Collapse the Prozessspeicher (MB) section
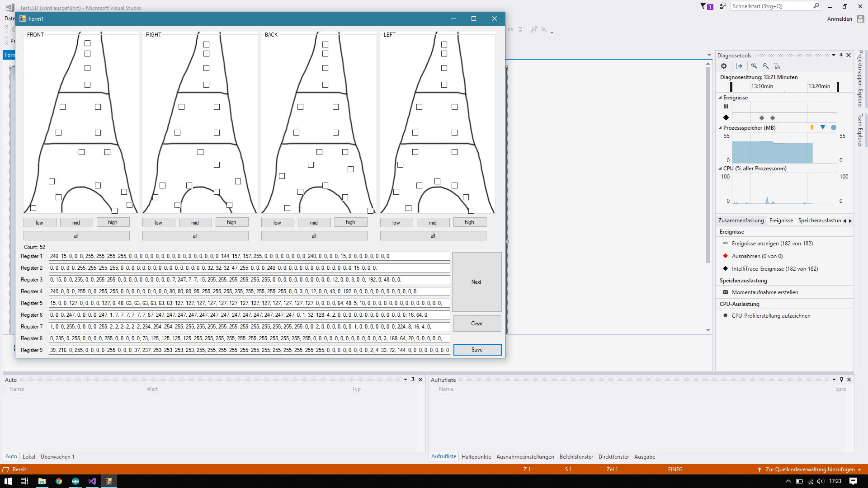This screenshot has width=868, height=488. click(720, 128)
